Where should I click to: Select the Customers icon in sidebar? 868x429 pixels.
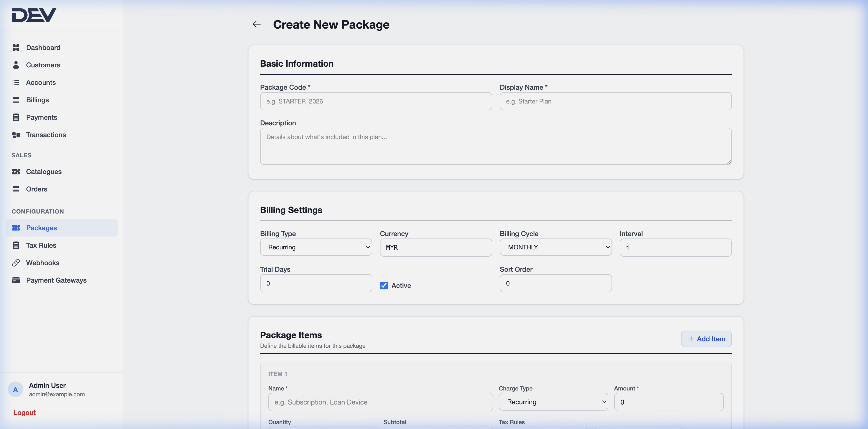tap(16, 65)
